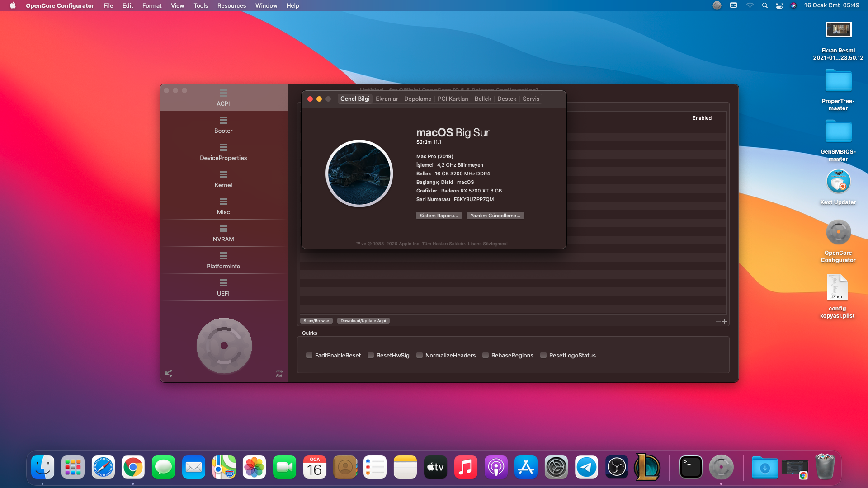Launch League of Legends from dock
Viewport: 868px width, 488px height.
coord(647,467)
